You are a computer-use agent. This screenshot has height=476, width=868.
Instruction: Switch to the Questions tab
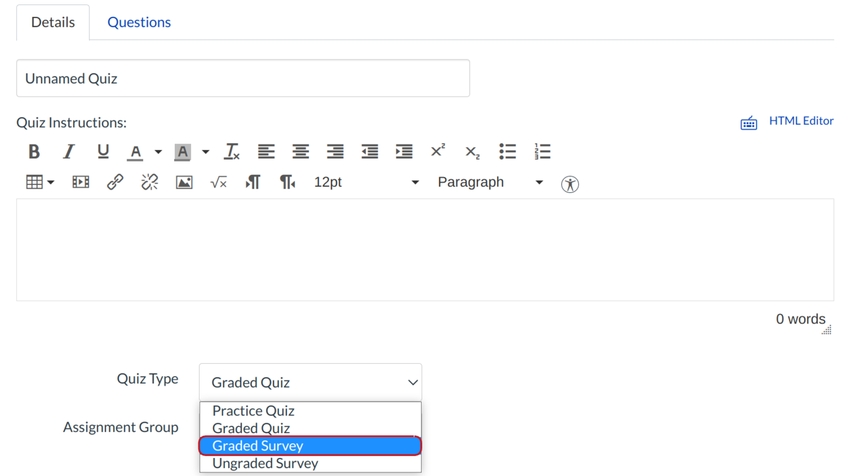tap(139, 22)
